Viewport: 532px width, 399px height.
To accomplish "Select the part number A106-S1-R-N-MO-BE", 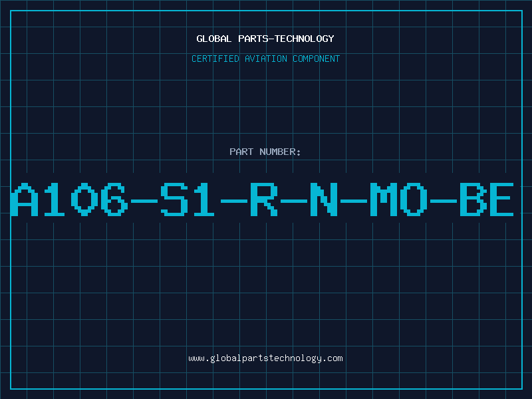I will 262,199.
